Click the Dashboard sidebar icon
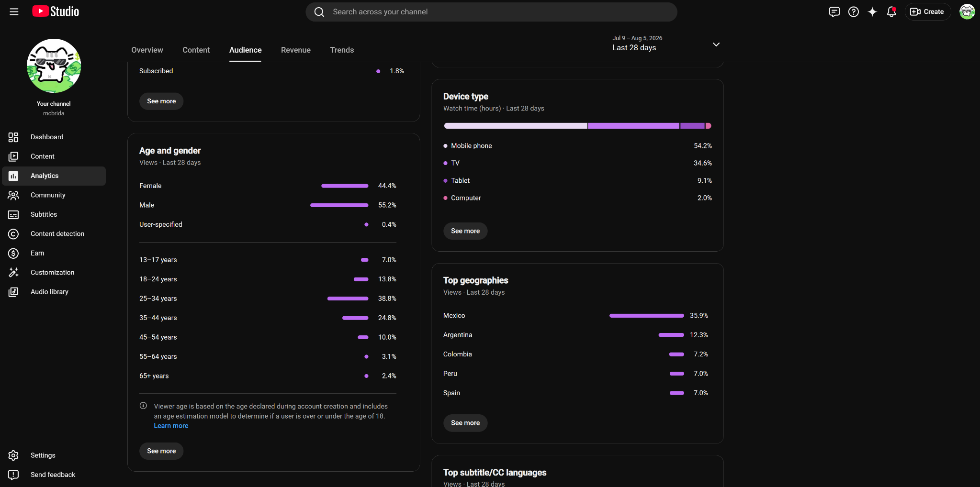Viewport: 980px width, 487px height. point(13,137)
